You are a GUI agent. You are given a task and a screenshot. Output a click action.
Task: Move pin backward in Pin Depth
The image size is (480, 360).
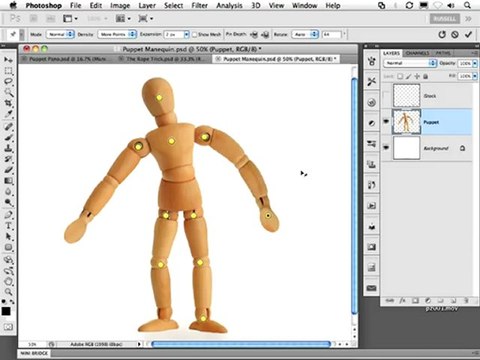coord(265,34)
